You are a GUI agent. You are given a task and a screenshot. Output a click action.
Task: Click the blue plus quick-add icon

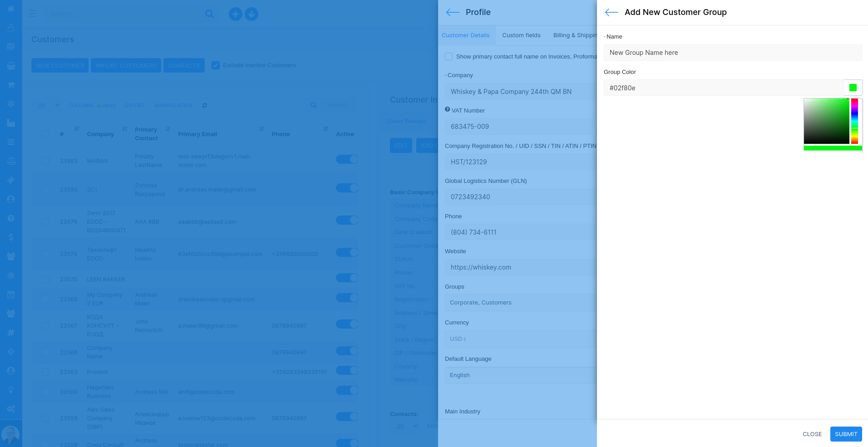pyautogui.click(x=235, y=14)
